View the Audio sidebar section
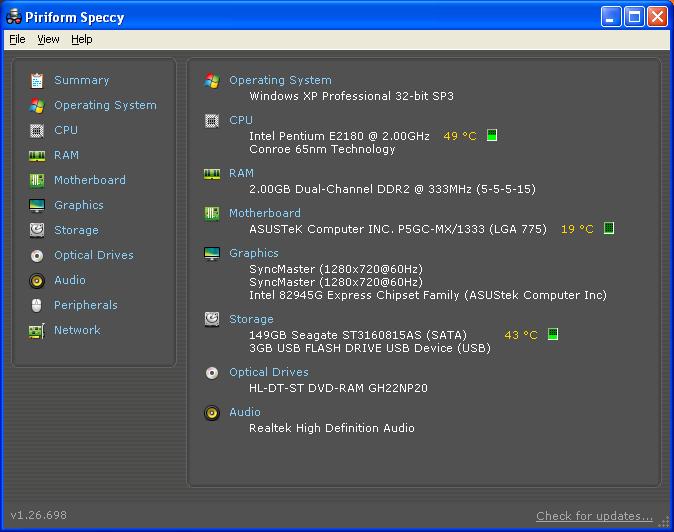This screenshot has height=532, width=674. [x=70, y=280]
